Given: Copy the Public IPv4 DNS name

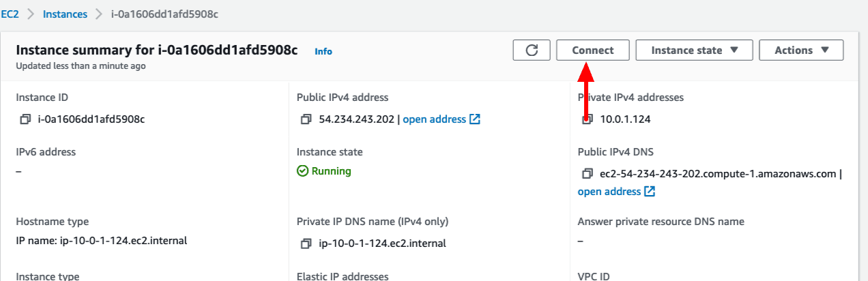Looking at the screenshot, I should [588, 174].
